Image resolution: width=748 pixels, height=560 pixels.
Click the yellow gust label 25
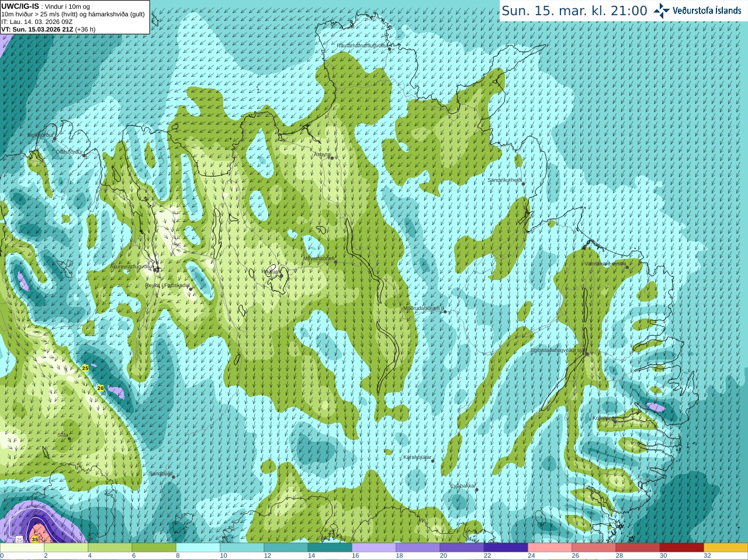point(85,368)
